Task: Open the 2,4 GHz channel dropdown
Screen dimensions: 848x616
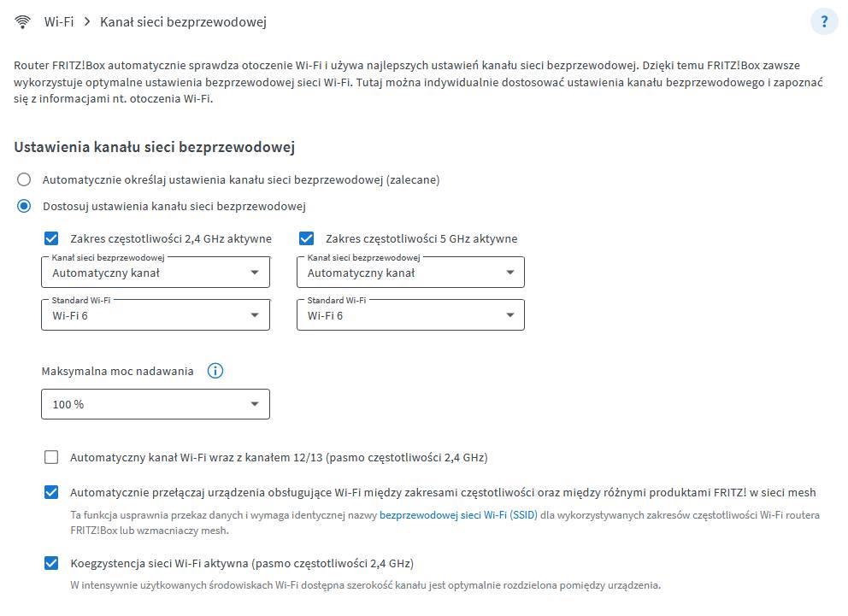Action: click(156, 273)
